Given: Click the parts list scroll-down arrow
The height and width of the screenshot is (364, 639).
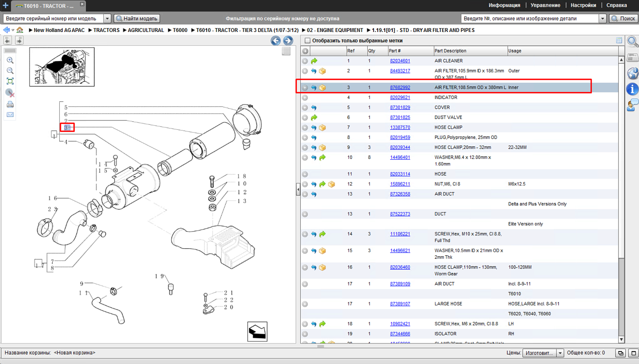Looking at the screenshot, I should pos(621,340).
